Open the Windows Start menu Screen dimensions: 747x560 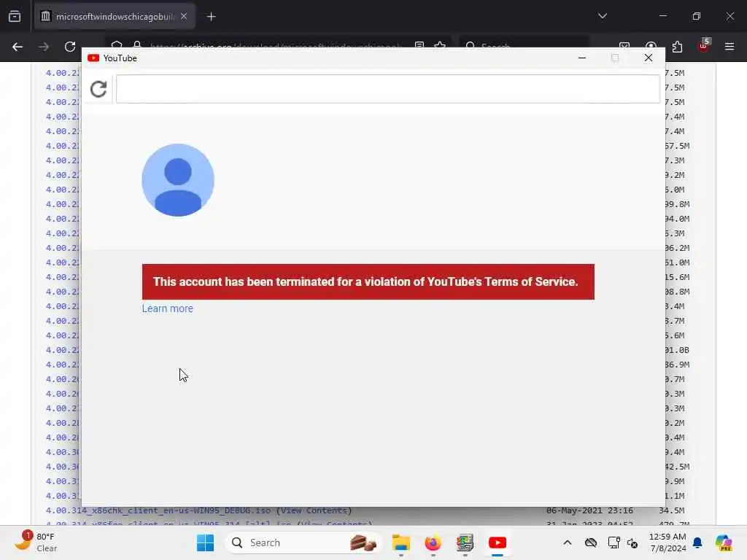(x=205, y=542)
